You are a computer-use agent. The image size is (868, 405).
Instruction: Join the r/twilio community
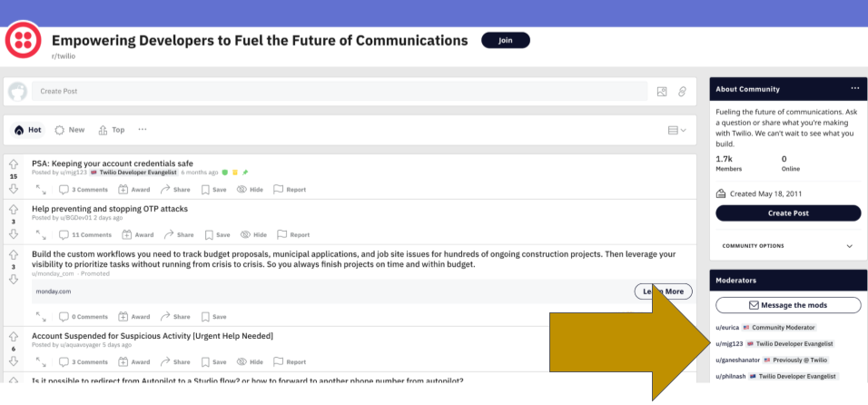click(505, 41)
